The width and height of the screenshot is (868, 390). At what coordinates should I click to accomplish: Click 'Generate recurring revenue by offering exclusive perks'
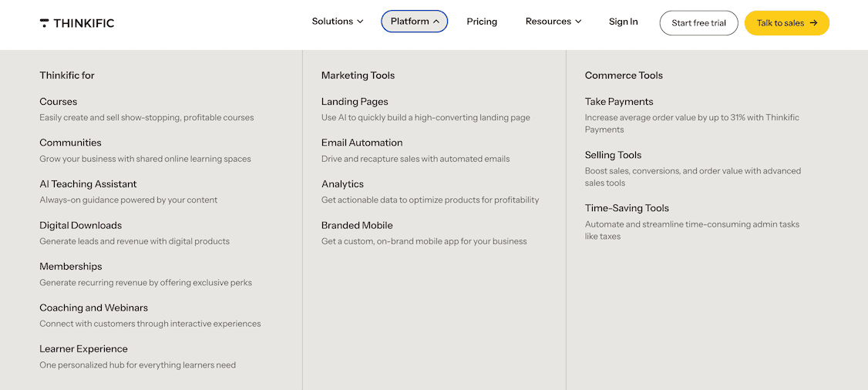146,283
